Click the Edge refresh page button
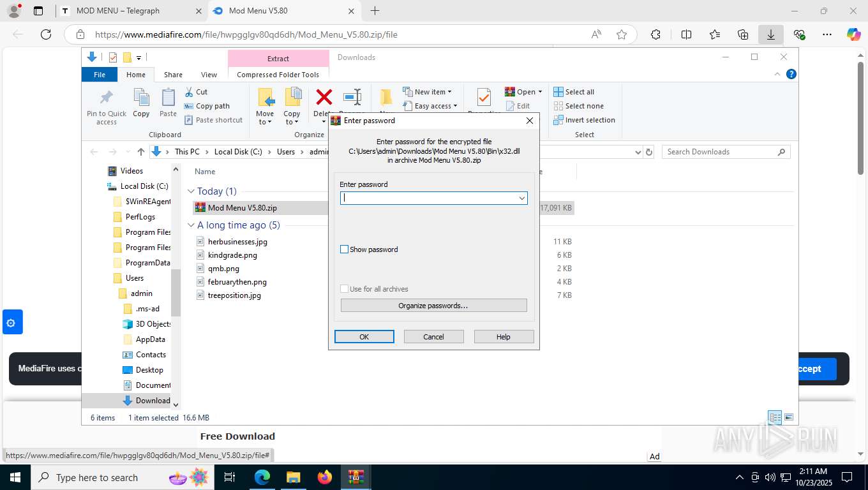The height and width of the screenshot is (490, 868). tap(46, 34)
